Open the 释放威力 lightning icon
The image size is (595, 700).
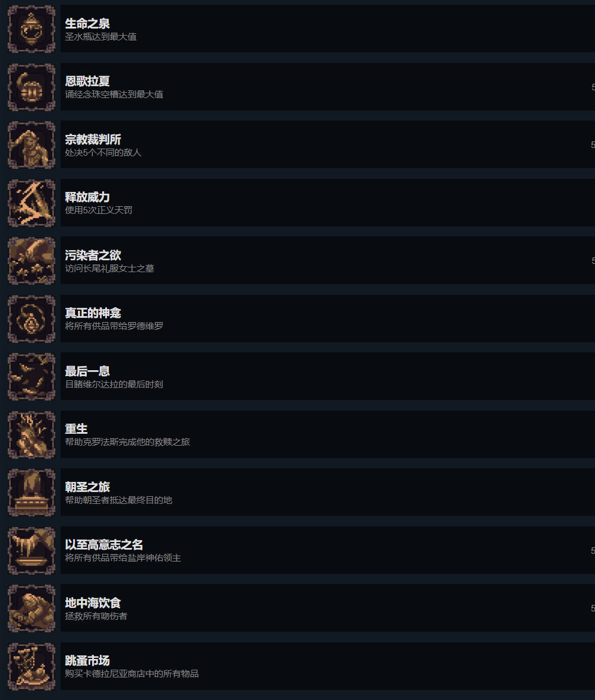click(32, 203)
